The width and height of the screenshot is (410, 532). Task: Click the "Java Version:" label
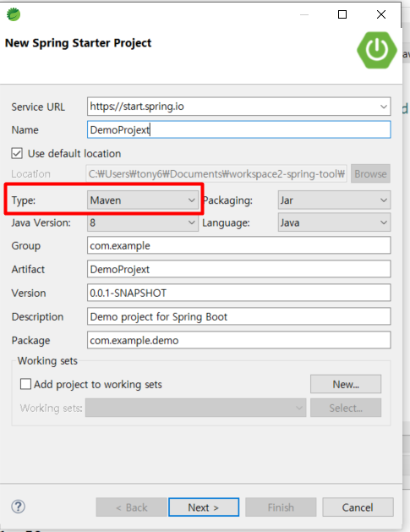coord(41,223)
